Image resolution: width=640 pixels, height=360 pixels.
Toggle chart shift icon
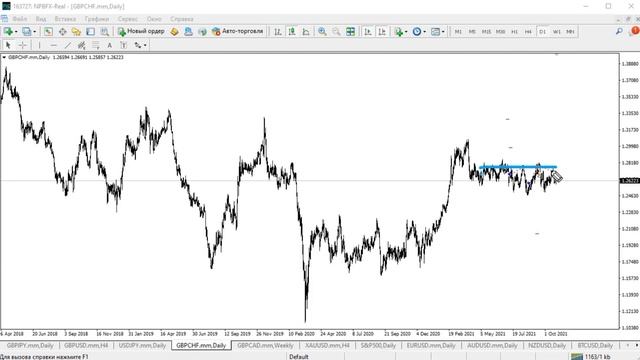point(382,31)
